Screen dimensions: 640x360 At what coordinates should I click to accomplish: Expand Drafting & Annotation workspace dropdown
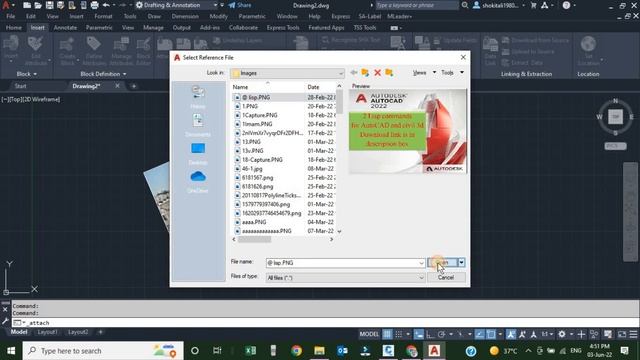click(215, 5)
